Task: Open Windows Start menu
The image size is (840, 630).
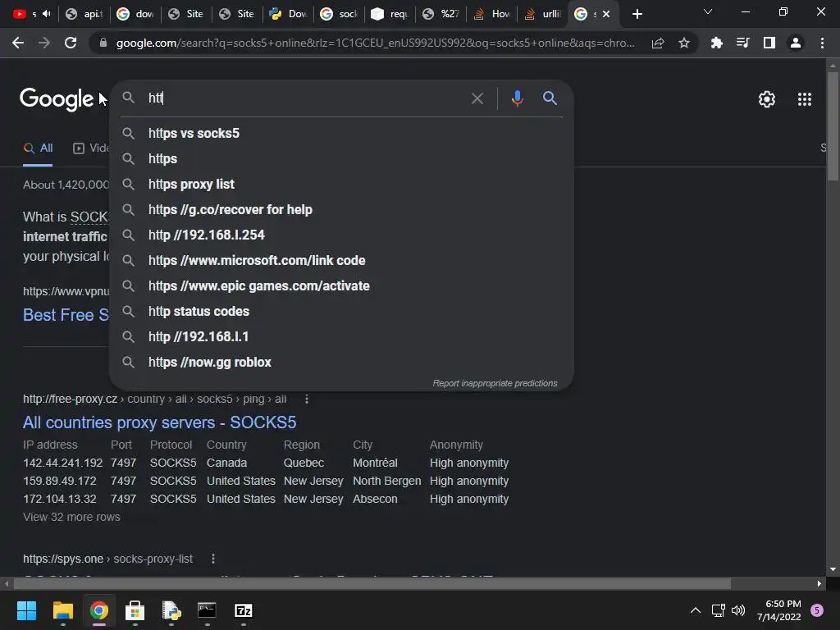Action: coord(26,610)
